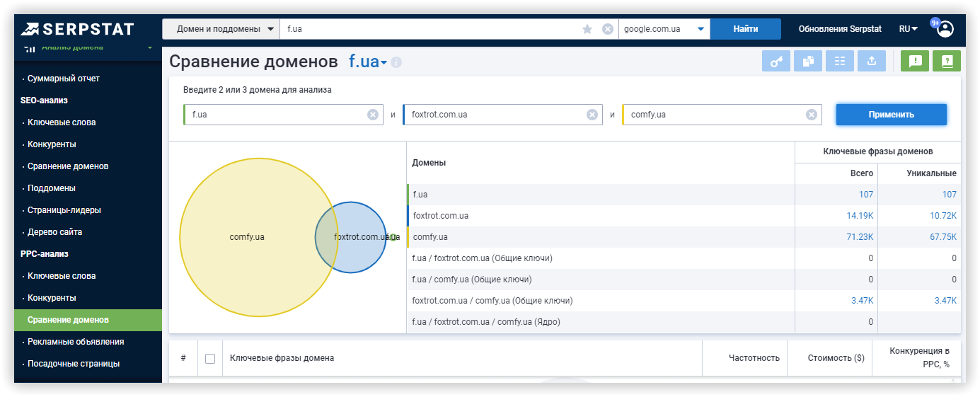
Task: Open 'Поддомены' in sidebar
Action: tap(52, 188)
